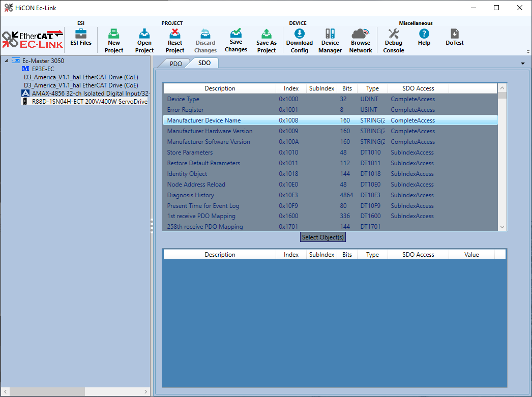
Task: Click Reset Project in toolbar
Action: tap(175, 41)
